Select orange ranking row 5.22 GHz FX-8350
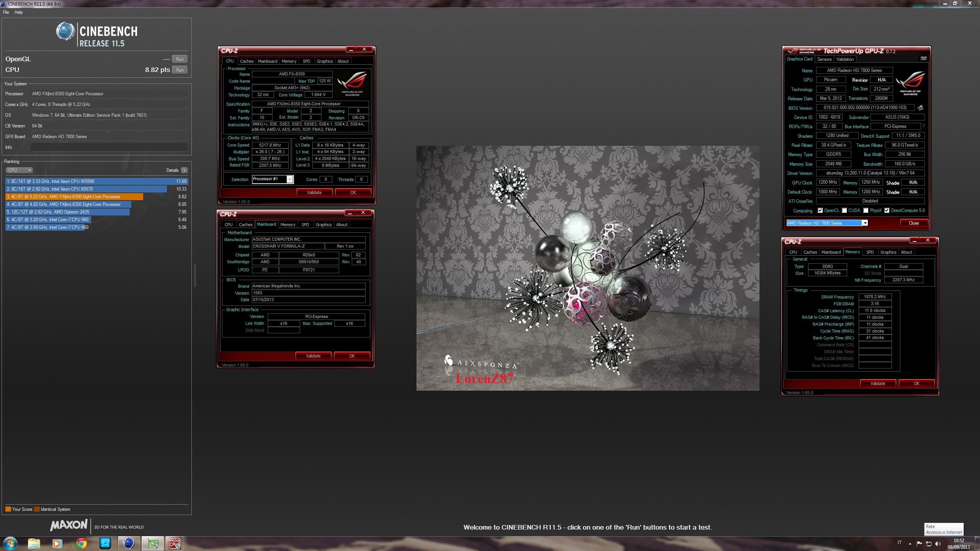The image size is (980, 551). [x=96, y=197]
